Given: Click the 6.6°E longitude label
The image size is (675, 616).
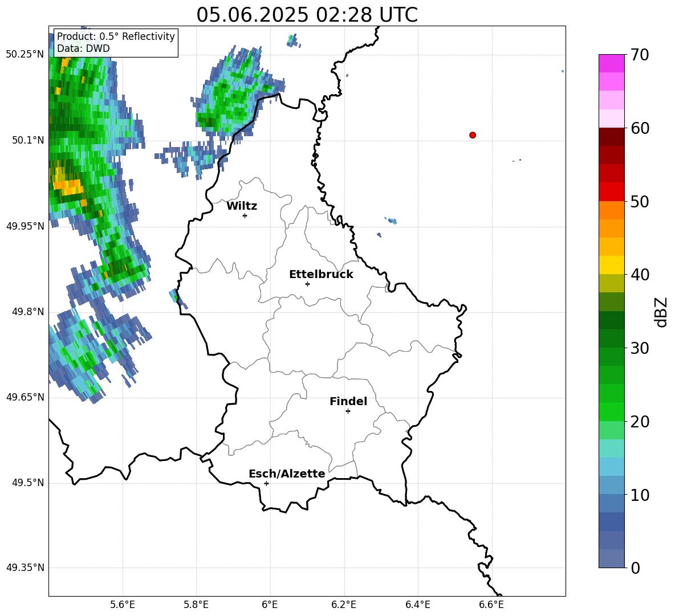Looking at the screenshot, I should tap(491, 605).
